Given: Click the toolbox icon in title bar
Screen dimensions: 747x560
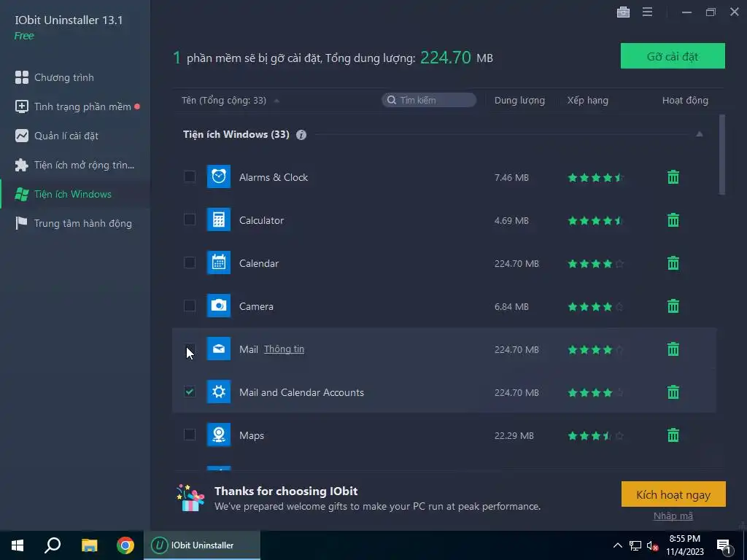Looking at the screenshot, I should point(623,12).
